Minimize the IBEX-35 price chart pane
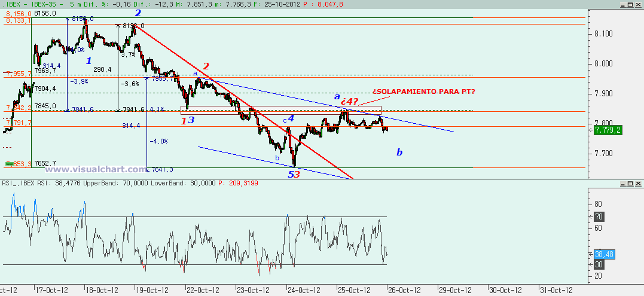 (x=623, y=4)
